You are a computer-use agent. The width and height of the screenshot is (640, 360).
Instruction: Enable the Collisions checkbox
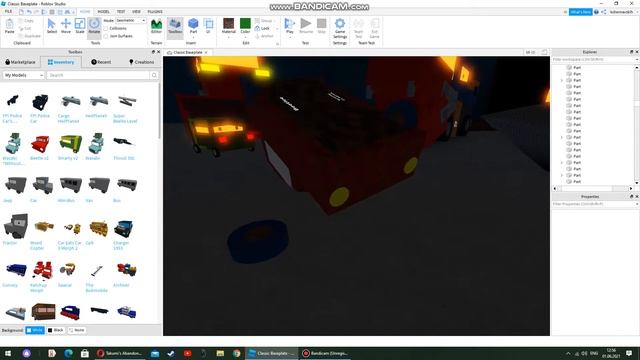click(106, 29)
